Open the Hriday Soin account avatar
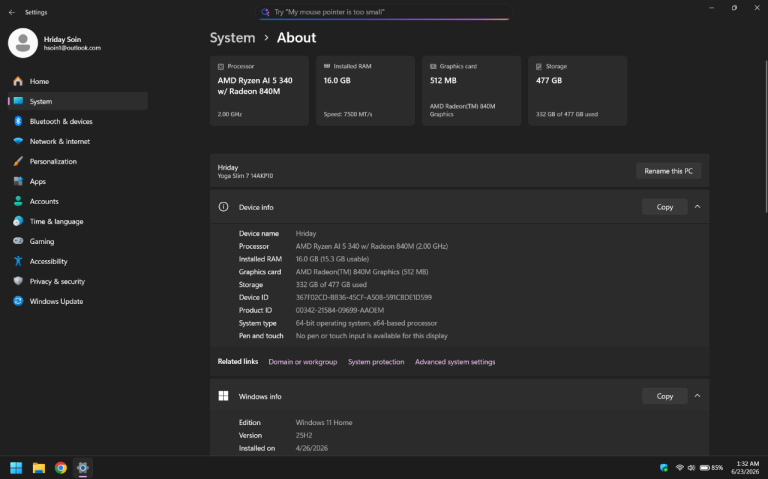Screen dimensions: 768x479 23,43
